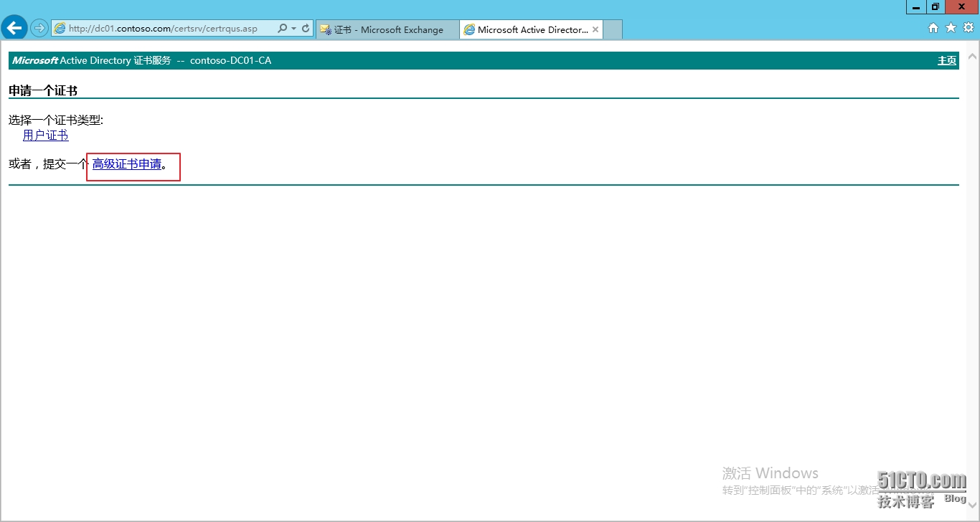Close the Microsoft Active Directory tab
Screen dimensions: 980x522
595,29
